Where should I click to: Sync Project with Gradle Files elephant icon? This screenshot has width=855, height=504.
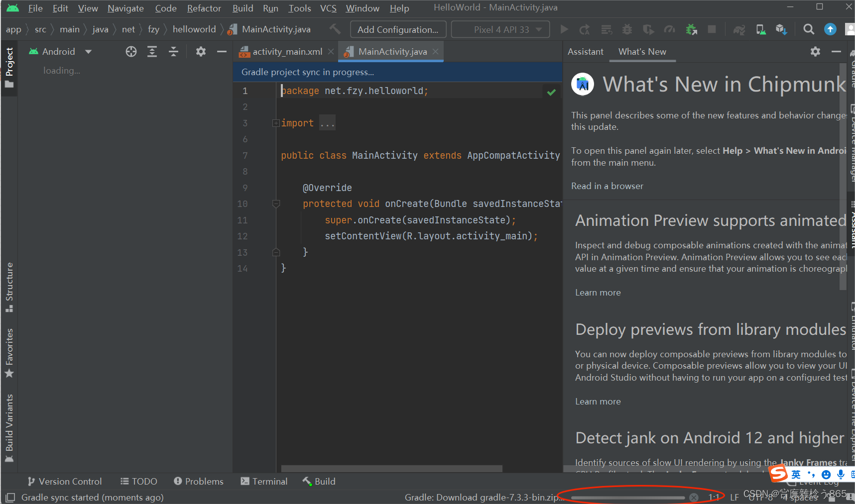[x=739, y=29]
